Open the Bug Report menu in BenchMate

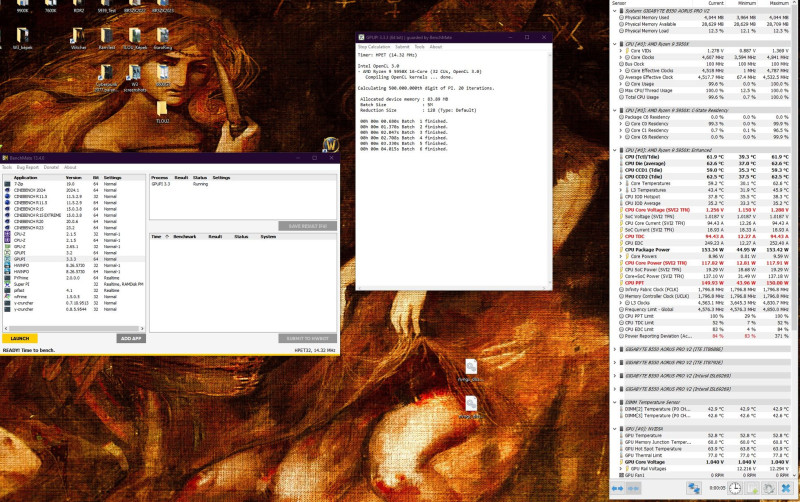point(28,167)
